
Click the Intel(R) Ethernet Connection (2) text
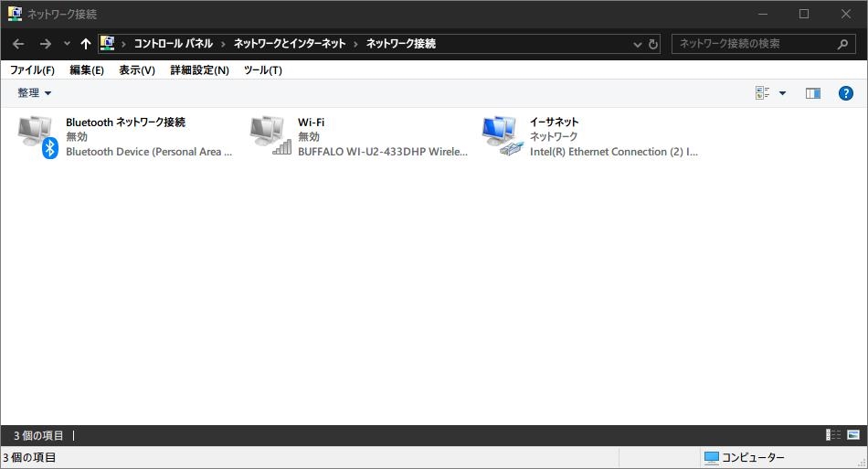[613, 152]
